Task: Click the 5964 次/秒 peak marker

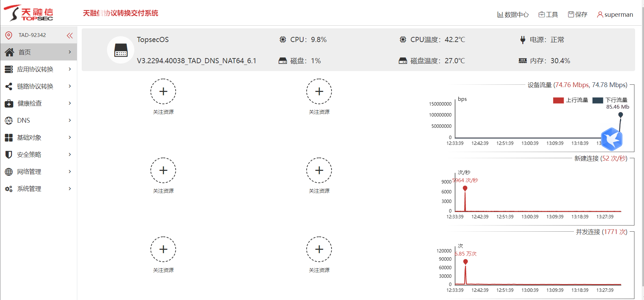Action: tap(465, 188)
